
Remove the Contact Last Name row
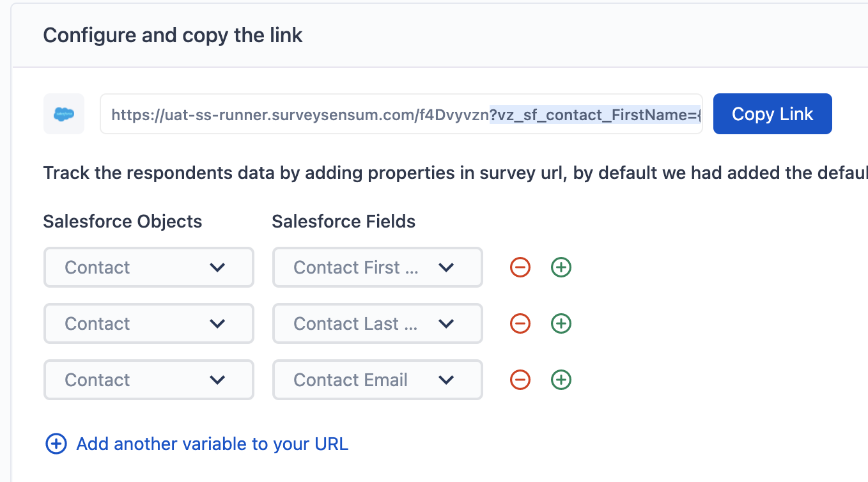(x=520, y=323)
